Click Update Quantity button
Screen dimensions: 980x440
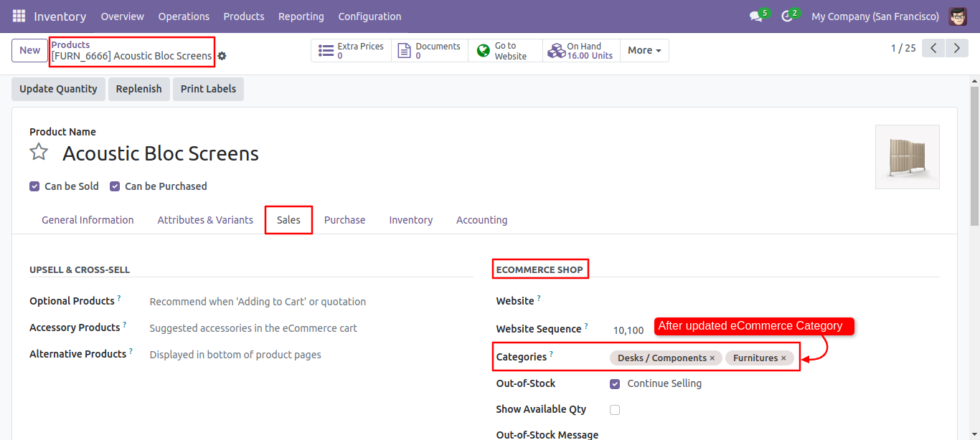coord(58,89)
